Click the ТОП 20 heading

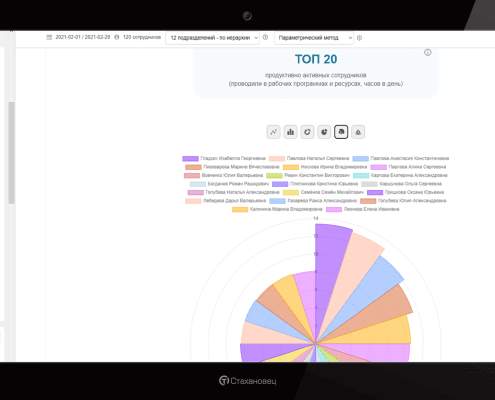tap(316, 59)
